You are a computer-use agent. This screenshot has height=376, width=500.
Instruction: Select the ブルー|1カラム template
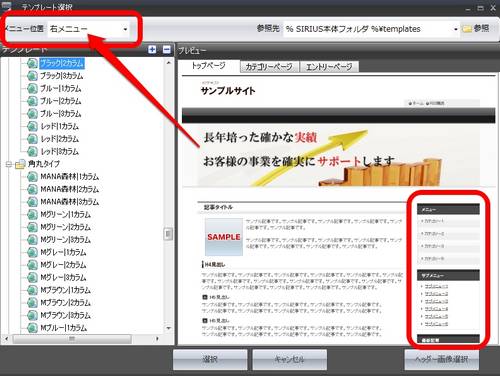pyautogui.click(x=61, y=88)
